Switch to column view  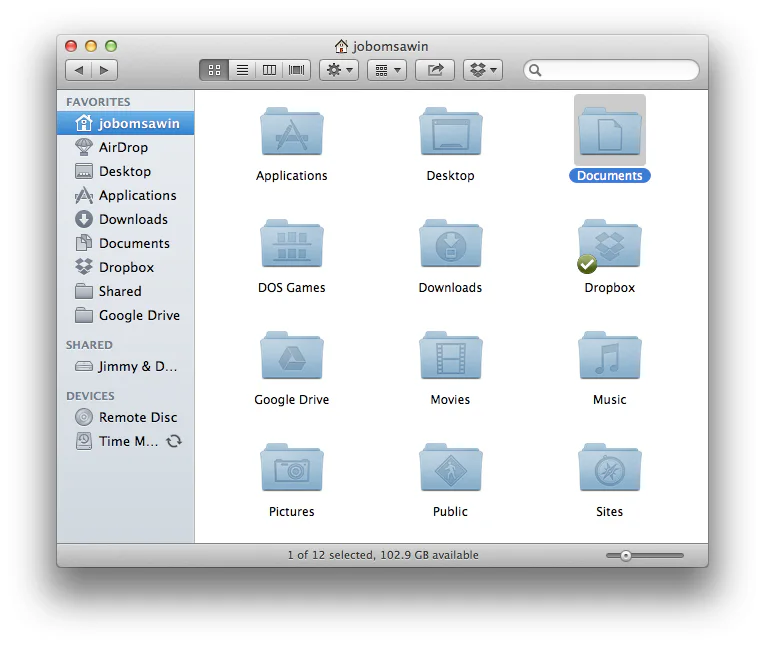pyautogui.click(x=269, y=70)
